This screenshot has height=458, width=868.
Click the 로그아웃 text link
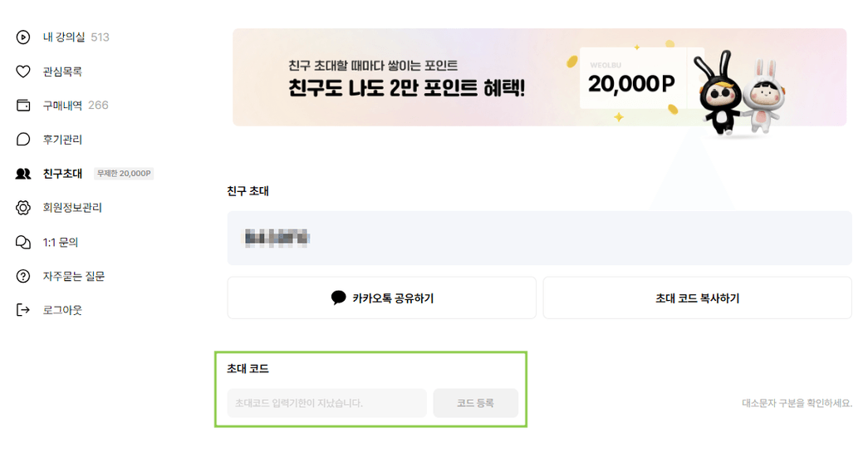63,310
